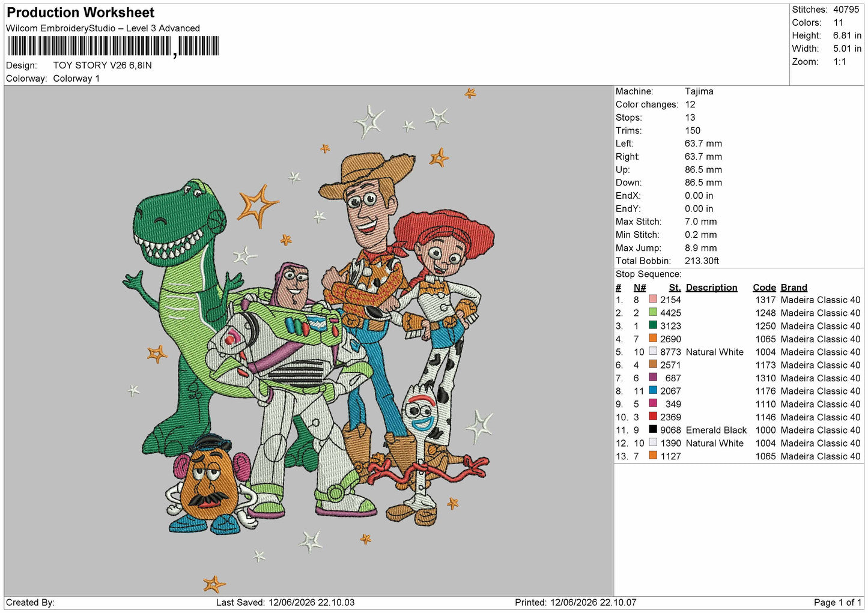Click the dark green swatch in stop row 3
This screenshot has height=613, width=868.
tap(653, 325)
